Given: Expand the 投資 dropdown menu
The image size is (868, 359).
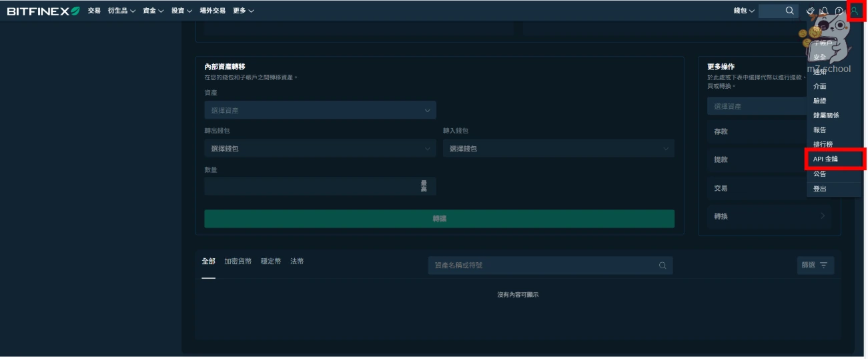Looking at the screenshot, I should [181, 11].
